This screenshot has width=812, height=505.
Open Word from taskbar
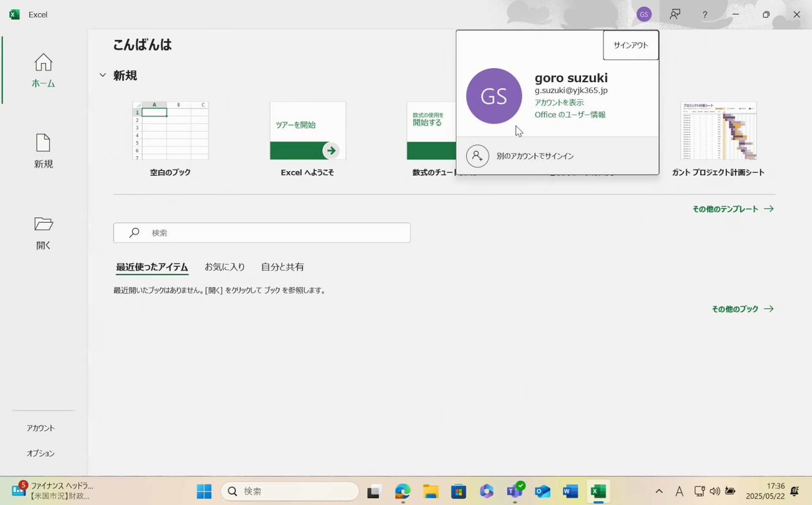[571, 491]
